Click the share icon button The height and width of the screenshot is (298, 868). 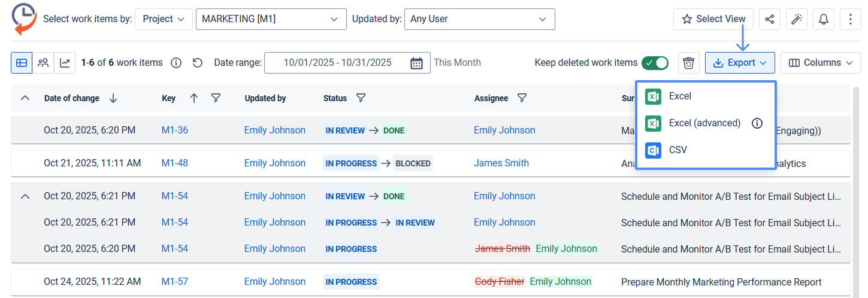(769, 19)
